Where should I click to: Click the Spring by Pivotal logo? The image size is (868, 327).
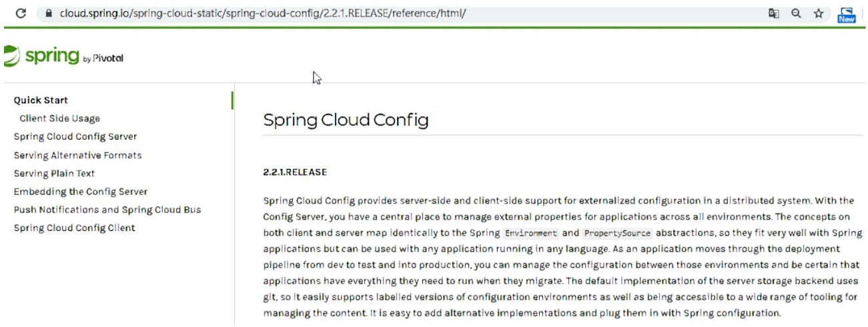(x=64, y=57)
